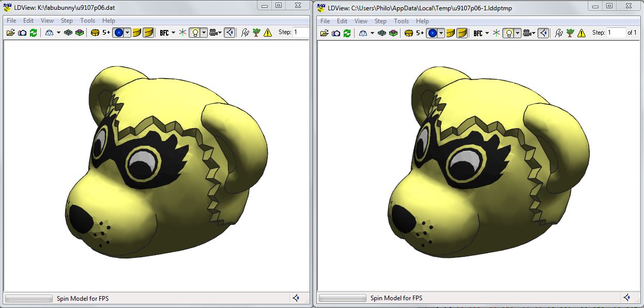The width and height of the screenshot is (644, 308).
Task: Toggle edge lines icon in right window toolbar
Action: coord(393,33)
